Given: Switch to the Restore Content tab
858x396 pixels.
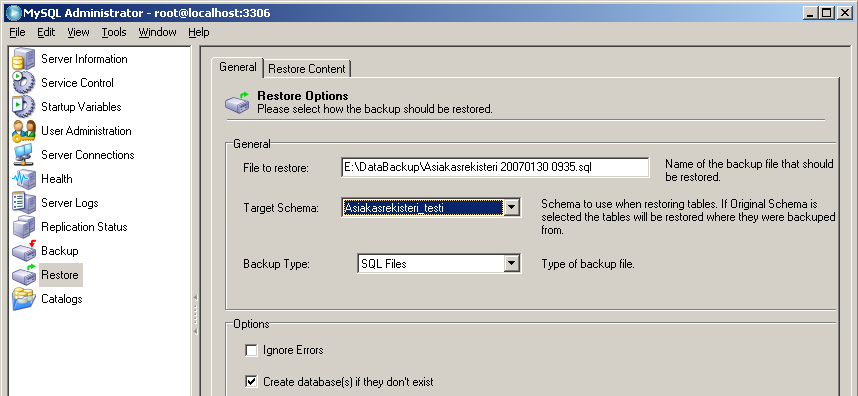Looking at the screenshot, I should 307,69.
